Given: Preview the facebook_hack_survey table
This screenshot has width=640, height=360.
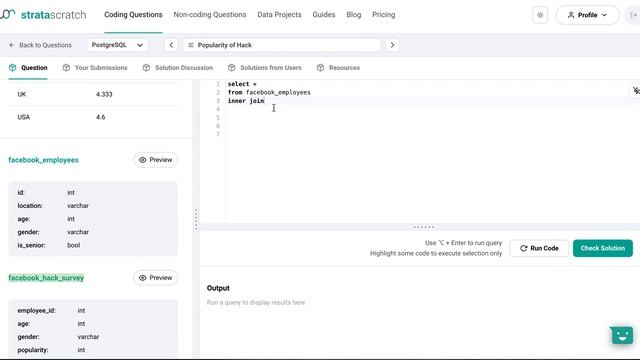Looking at the screenshot, I should click(156, 278).
